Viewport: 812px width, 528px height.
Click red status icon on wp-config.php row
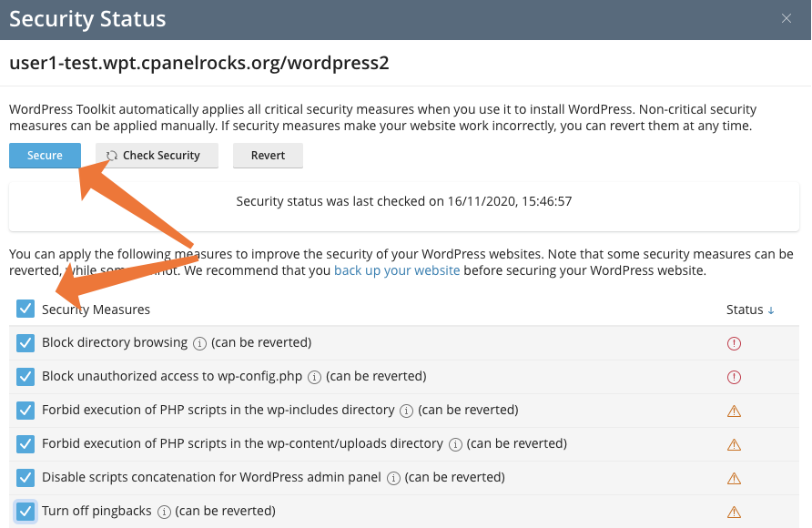click(734, 377)
